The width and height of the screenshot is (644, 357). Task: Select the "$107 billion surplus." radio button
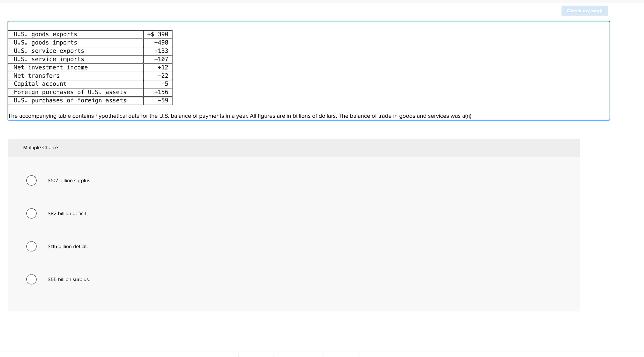pos(31,180)
